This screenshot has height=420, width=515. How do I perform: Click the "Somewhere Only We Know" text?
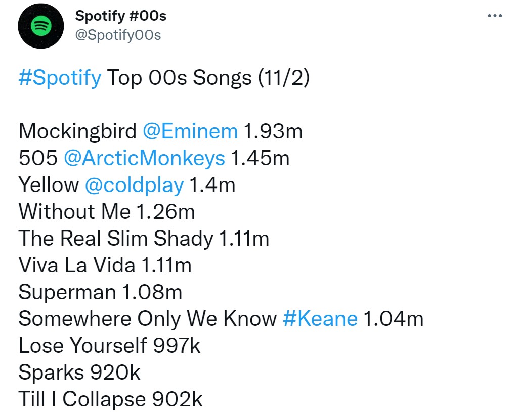[147, 319]
